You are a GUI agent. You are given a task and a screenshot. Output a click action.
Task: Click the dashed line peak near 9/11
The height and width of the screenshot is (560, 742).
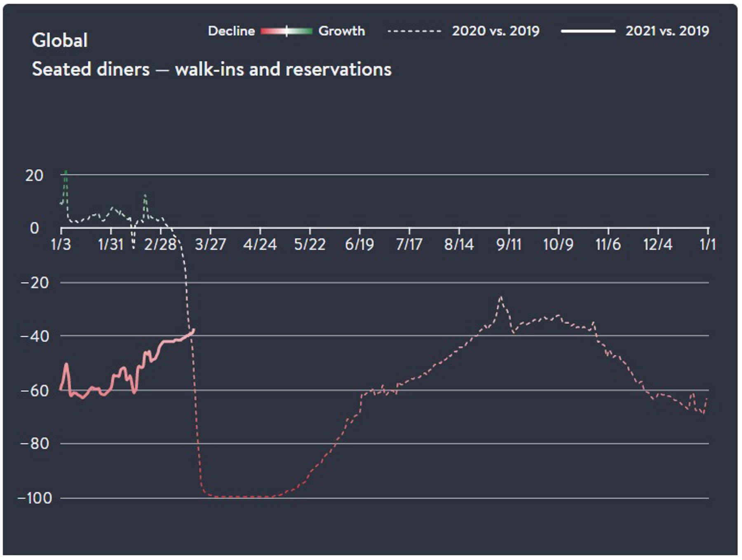tap(501, 297)
